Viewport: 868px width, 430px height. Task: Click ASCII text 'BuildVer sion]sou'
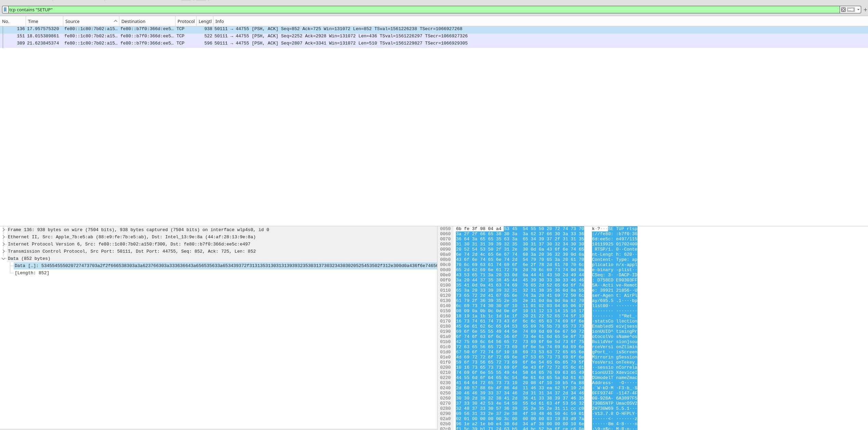coord(615,342)
